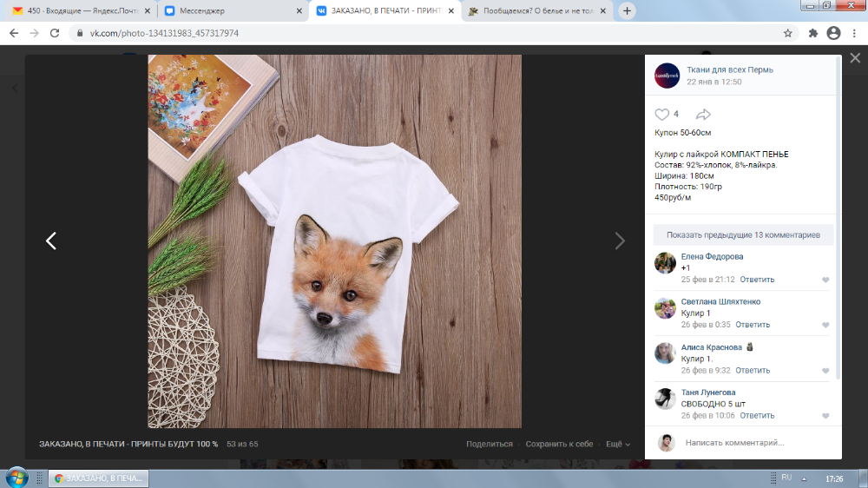Screen dimensions: 868x488
Task: Close the Пообщаемся? tab
Action: tap(603, 10)
